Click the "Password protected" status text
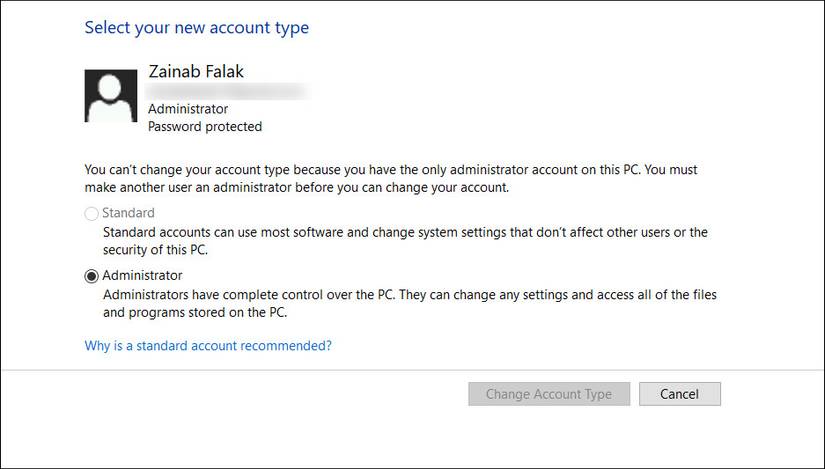Image resolution: width=825 pixels, height=469 pixels. point(205,127)
